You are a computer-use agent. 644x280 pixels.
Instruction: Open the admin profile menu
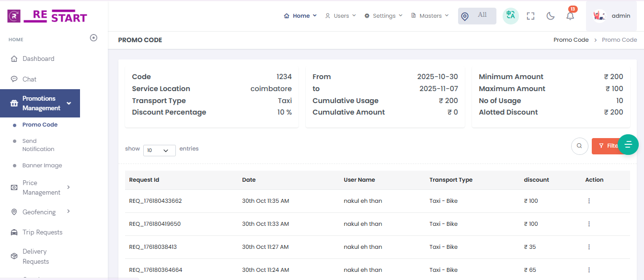click(611, 16)
